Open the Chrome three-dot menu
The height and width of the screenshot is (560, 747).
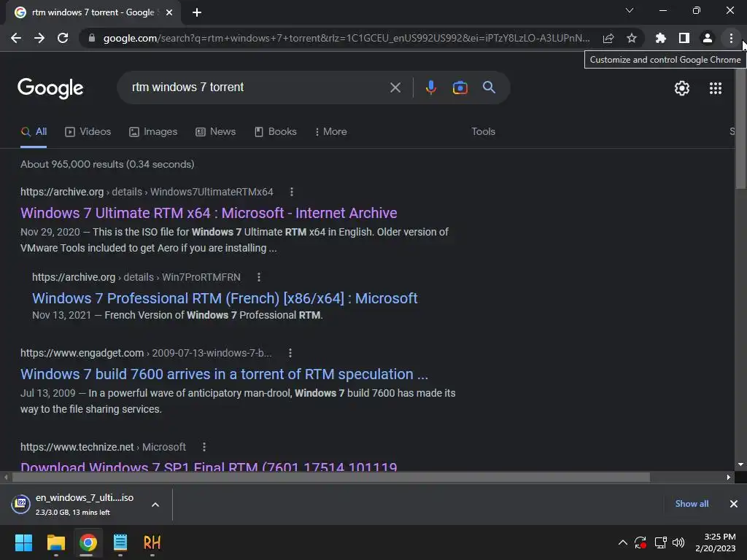(x=731, y=38)
